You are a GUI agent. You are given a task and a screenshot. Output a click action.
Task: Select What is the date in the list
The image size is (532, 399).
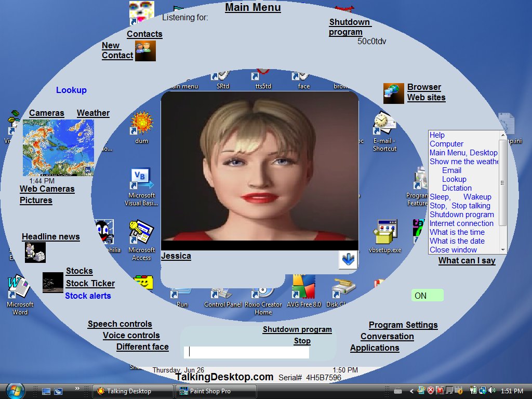pyautogui.click(x=457, y=241)
